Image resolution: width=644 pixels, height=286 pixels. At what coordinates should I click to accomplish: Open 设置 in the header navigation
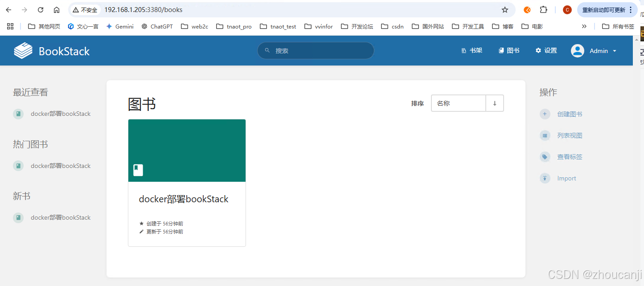[546, 51]
